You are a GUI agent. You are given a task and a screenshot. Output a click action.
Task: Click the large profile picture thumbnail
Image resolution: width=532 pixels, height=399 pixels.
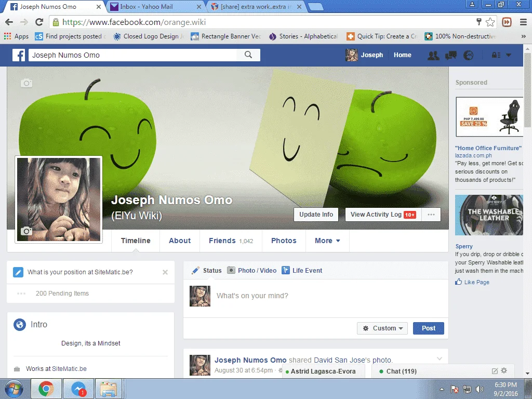click(59, 199)
